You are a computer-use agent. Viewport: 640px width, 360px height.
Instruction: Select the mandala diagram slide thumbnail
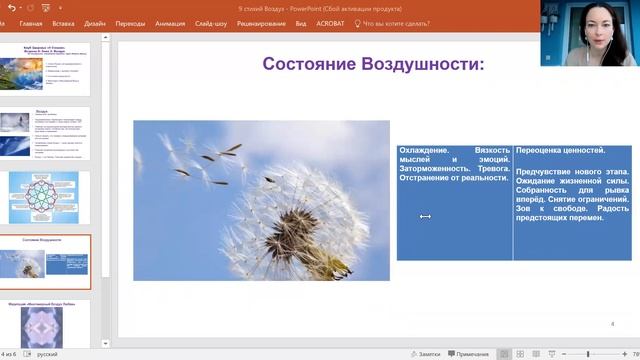[x=44, y=198]
